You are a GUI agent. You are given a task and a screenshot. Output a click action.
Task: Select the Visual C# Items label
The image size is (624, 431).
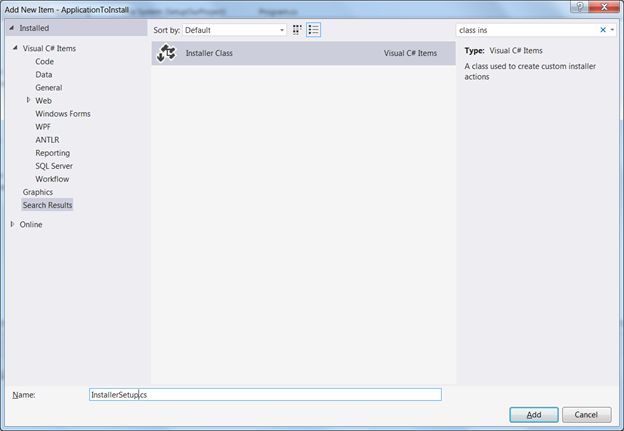tap(49, 49)
